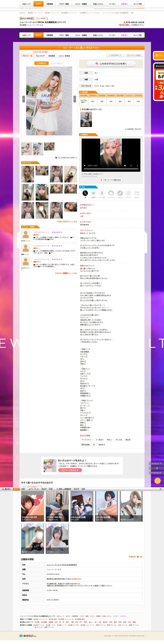Go to 前の女の子 side button

coord(156,473)
